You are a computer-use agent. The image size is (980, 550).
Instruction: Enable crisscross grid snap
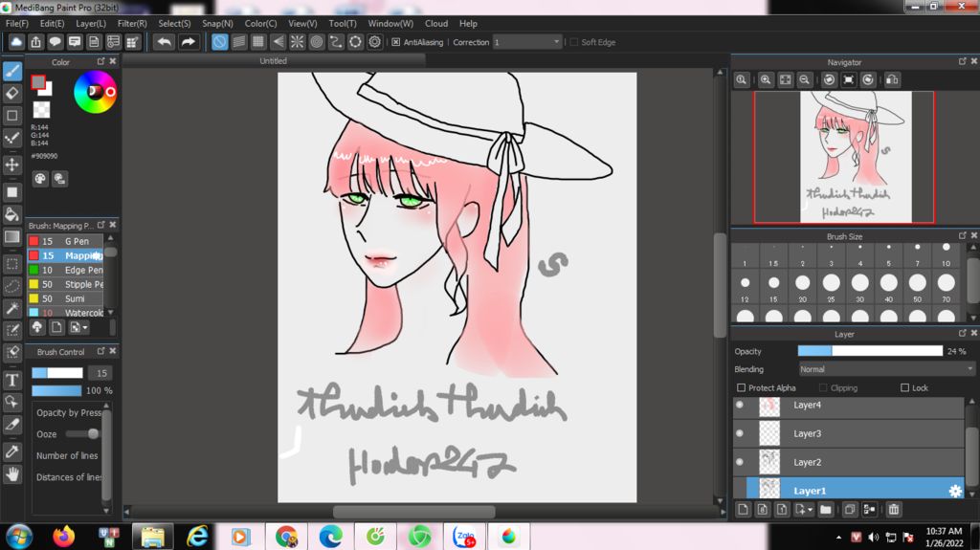click(x=258, y=42)
